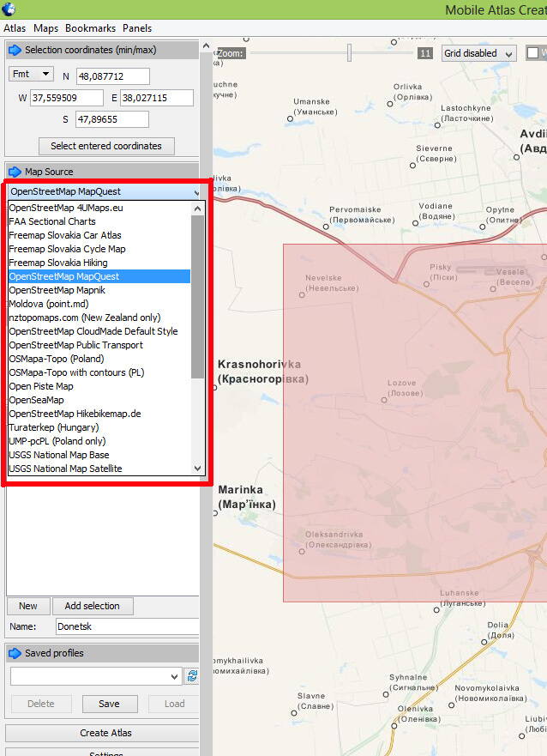Toggle the checkbox next to Grid dropdown
547x756 pixels.
point(533,53)
